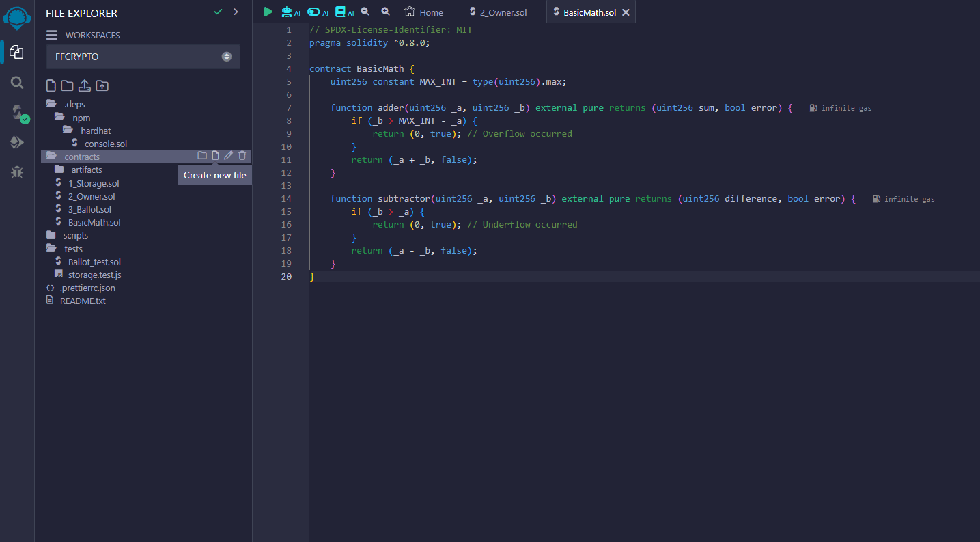Delete contracts folder with trash icon
The width and height of the screenshot is (980, 542).
(x=242, y=156)
